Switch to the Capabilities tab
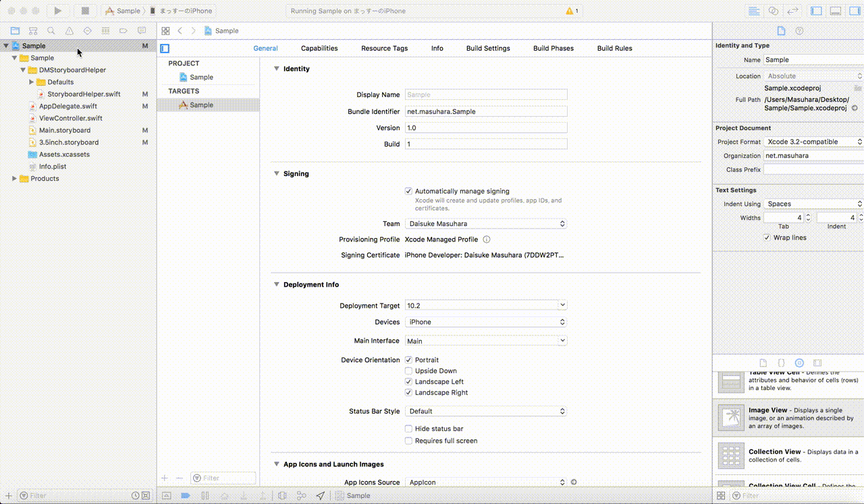This screenshot has height=504, width=864. click(319, 49)
